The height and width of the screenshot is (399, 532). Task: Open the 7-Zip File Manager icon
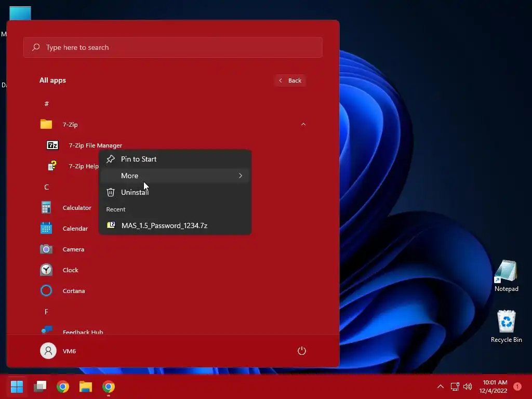tap(52, 145)
